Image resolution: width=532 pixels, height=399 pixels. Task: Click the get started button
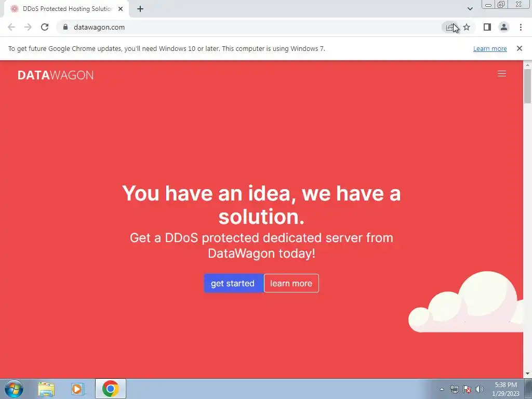pos(233,283)
